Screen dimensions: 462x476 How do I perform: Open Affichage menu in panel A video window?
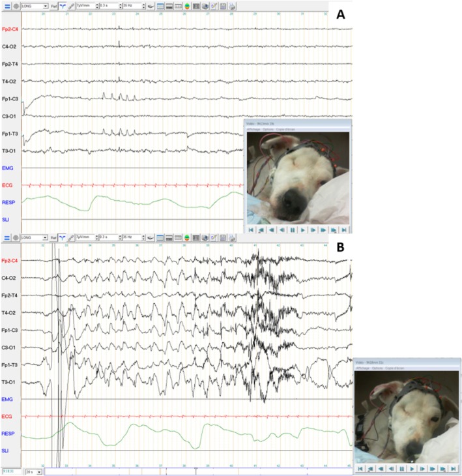(x=253, y=129)
